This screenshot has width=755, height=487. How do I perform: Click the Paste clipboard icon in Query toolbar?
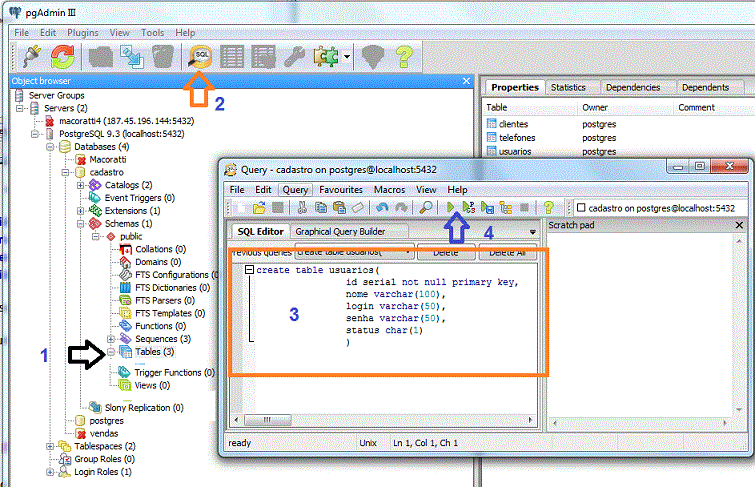pyautogui.click(x=339, y=208)
